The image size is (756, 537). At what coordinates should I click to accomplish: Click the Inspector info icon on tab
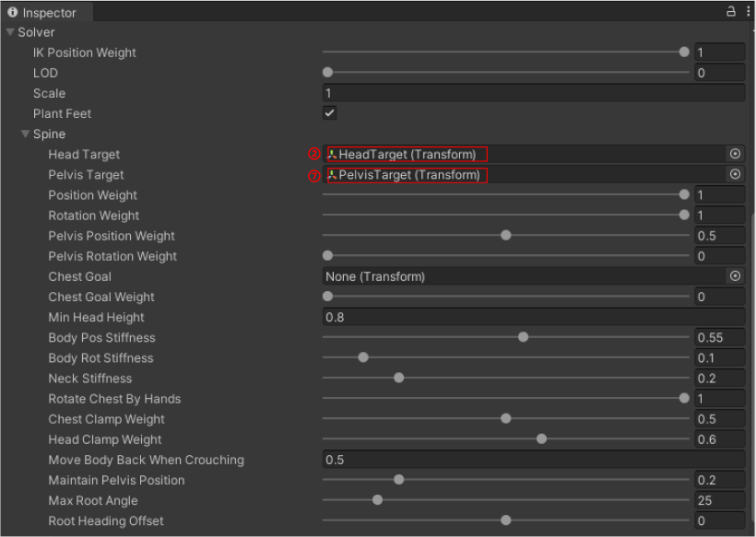click(x=13, y=12)
